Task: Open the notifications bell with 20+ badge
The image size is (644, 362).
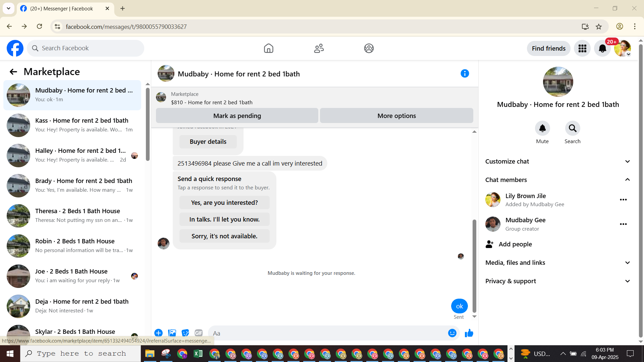Action: 602,49
